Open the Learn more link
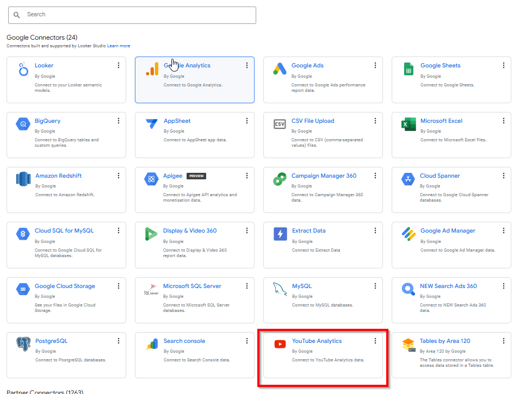The width and height of the screenshot is (532, 394). click(x=119, y=46)
